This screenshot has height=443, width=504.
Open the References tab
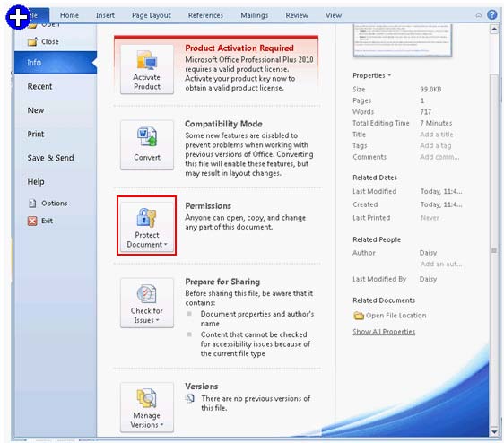click(x=205, y=15)
